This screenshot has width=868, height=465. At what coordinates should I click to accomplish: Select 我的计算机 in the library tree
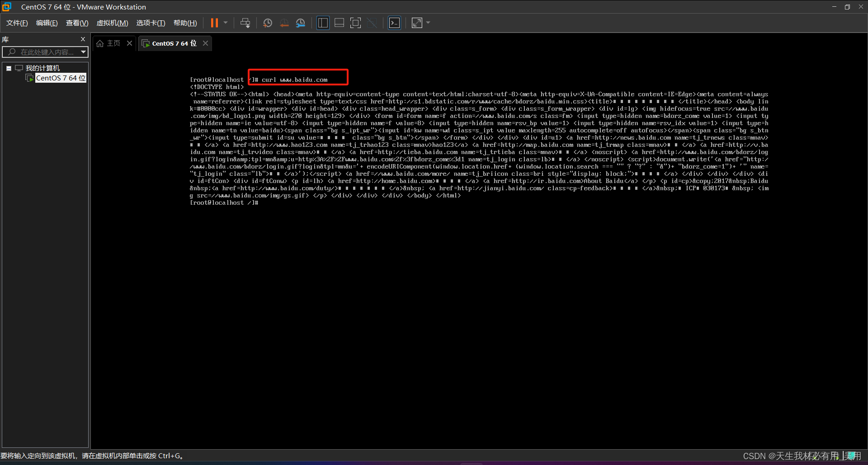pyautogui.click(x=42, y=68)
